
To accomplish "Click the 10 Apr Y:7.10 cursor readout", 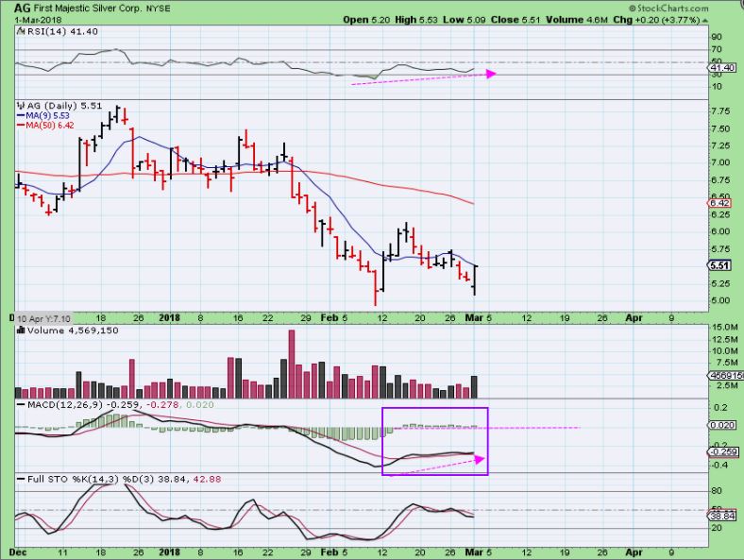I will [x=43, y=319].
